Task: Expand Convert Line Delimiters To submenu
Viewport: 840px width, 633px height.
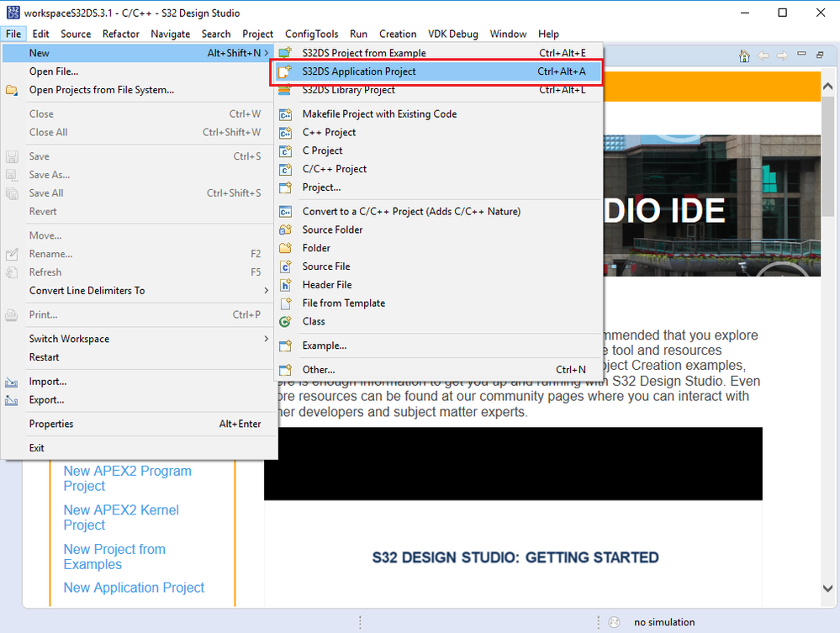Action: point(139,291)
